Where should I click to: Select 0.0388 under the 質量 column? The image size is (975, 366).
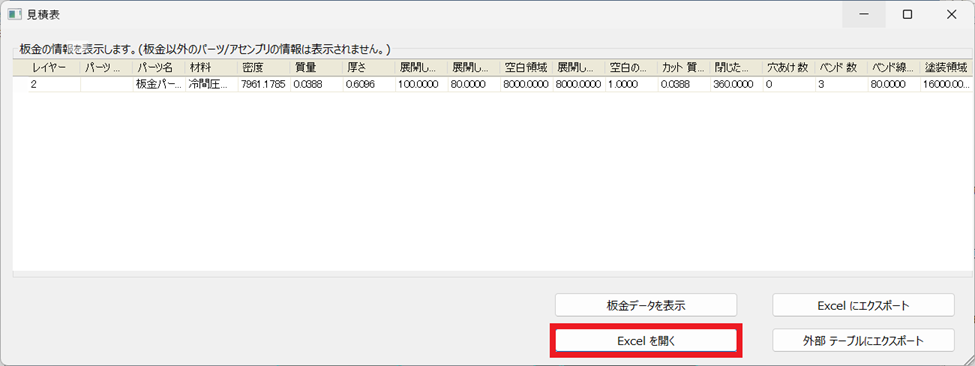point(317,85)
